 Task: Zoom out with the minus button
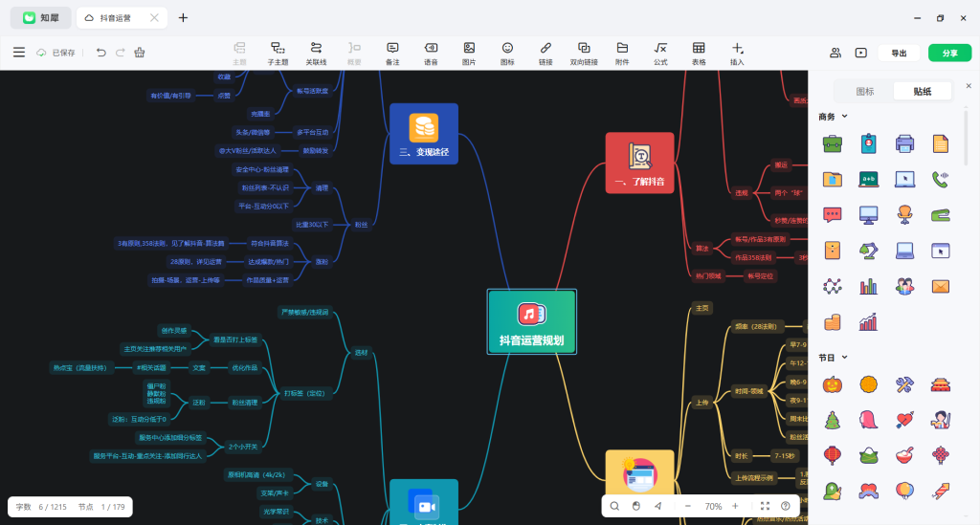pyautogui.click(x=688, y=506)
